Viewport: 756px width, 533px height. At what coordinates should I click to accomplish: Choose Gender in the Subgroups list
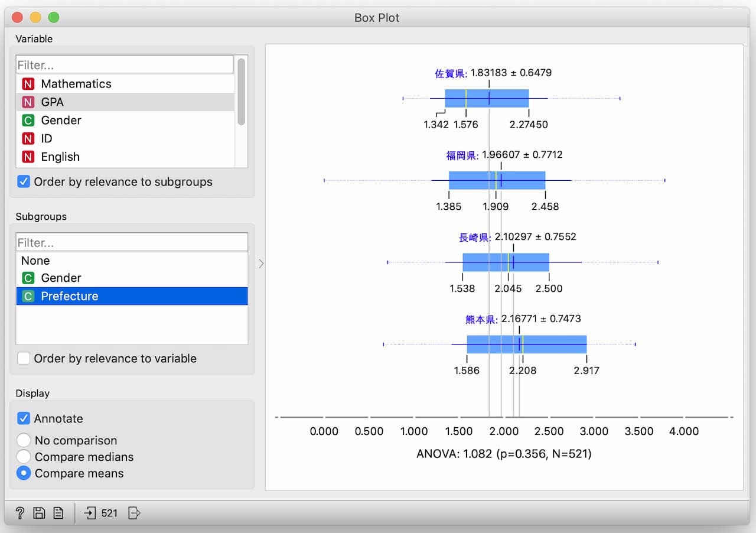61,278
